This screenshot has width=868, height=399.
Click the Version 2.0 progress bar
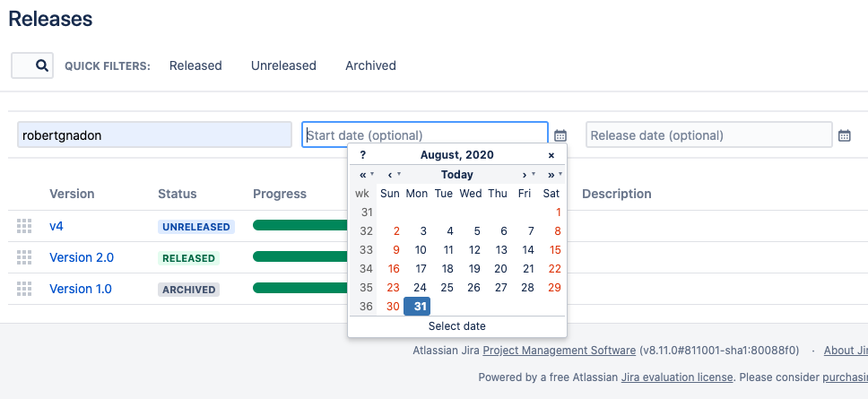[300, 256]
